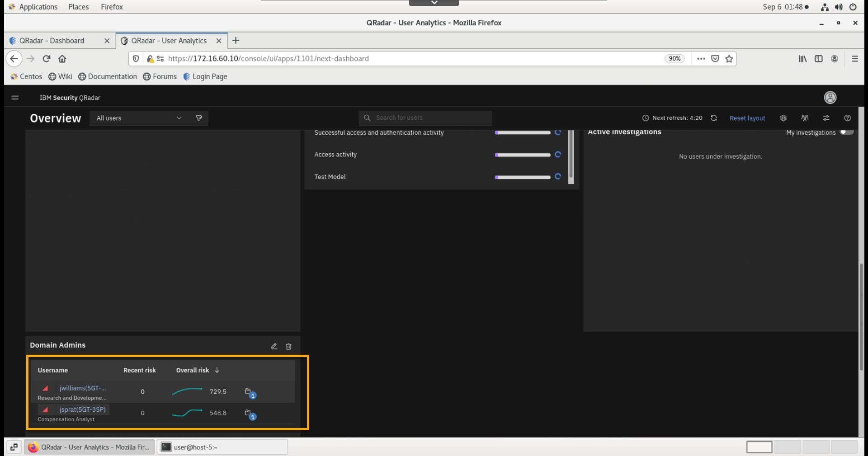Delete the Domain Admins watchlist

pyautogui.click(x=288, y=346)
